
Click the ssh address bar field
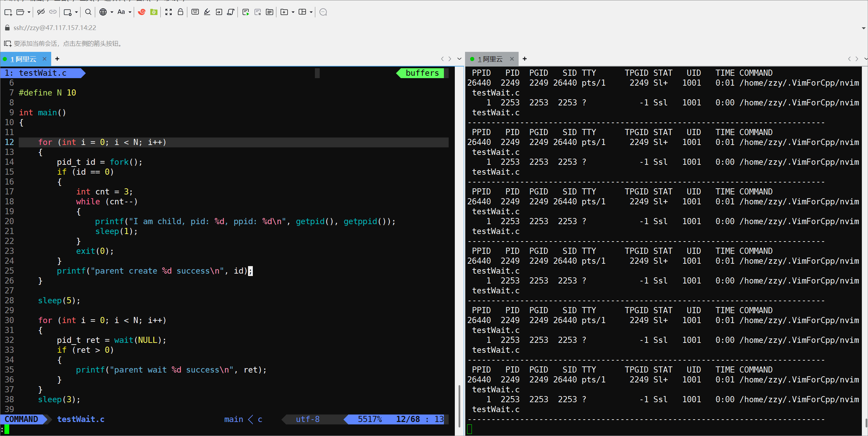[x=55, y=28]
